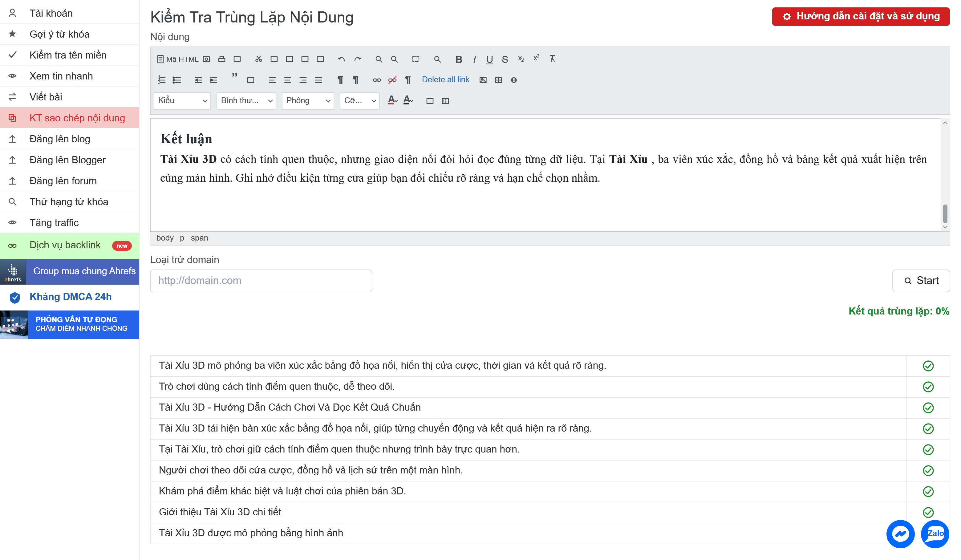Toggle italic formatting
Image resolution: width=961 pixels, height=560 pixels.
click(474, 59)
